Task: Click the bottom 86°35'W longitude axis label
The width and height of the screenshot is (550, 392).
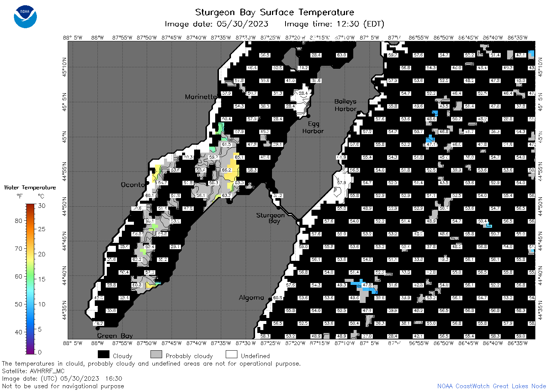Action: pos(518,343)
